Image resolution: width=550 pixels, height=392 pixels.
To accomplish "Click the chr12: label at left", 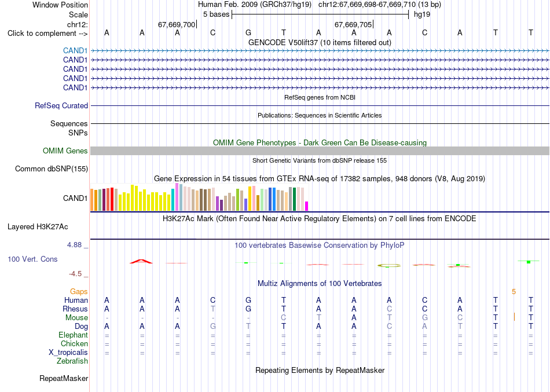I will [77, 24].
